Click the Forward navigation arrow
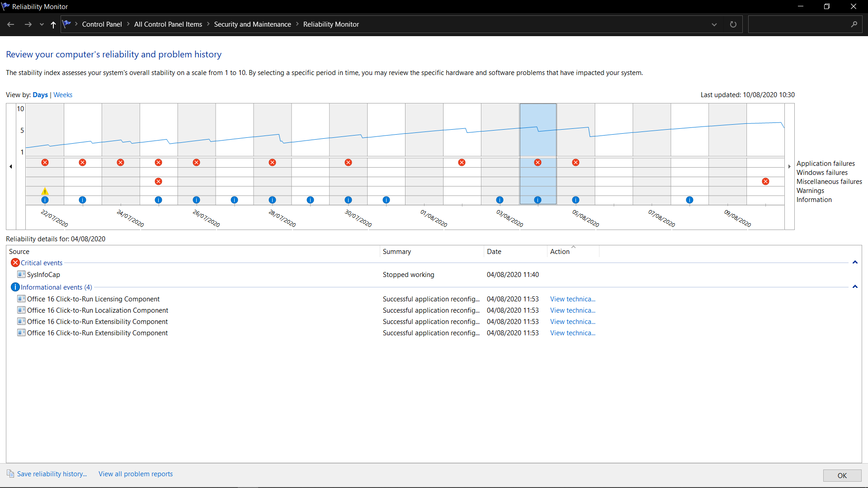868x488 pixels. [28, 24]
